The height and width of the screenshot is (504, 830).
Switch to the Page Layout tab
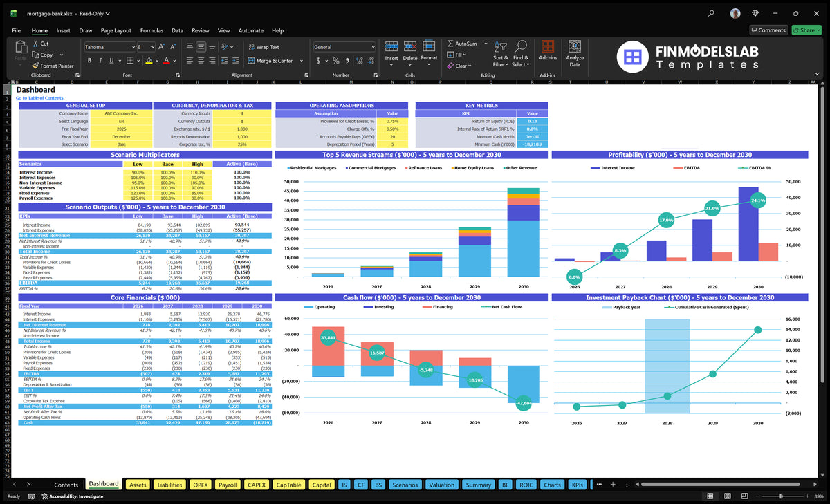[x=116, y=30]
